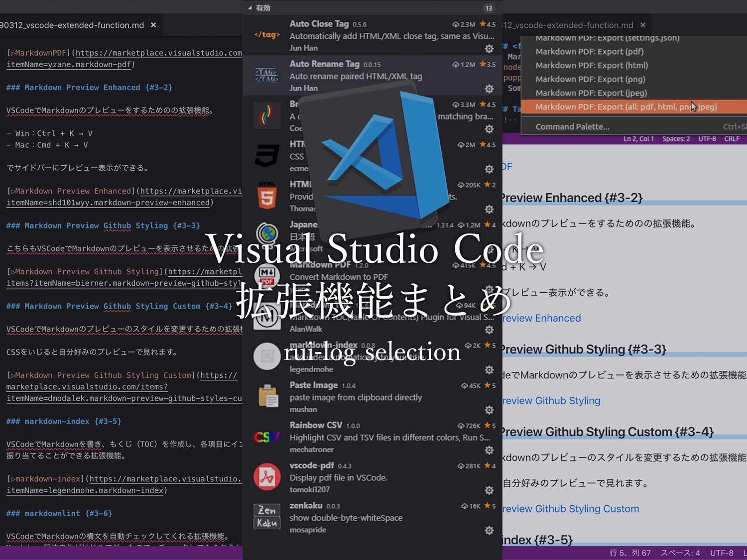Screen dimensions: 747x560
Task: Choose Markdown PDF: Export (all) menu entry
Action: click(634, 107)
